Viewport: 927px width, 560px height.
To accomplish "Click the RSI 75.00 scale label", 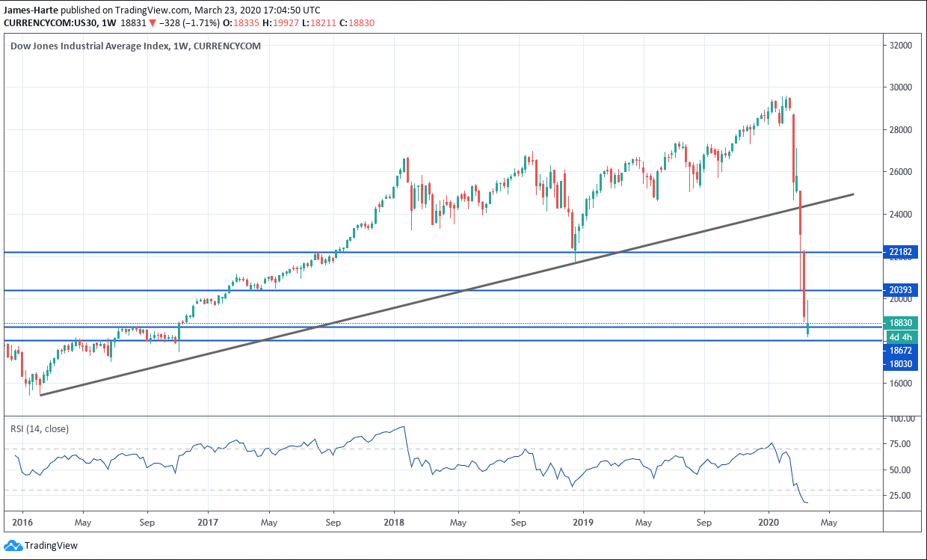I will click(900, 444).
